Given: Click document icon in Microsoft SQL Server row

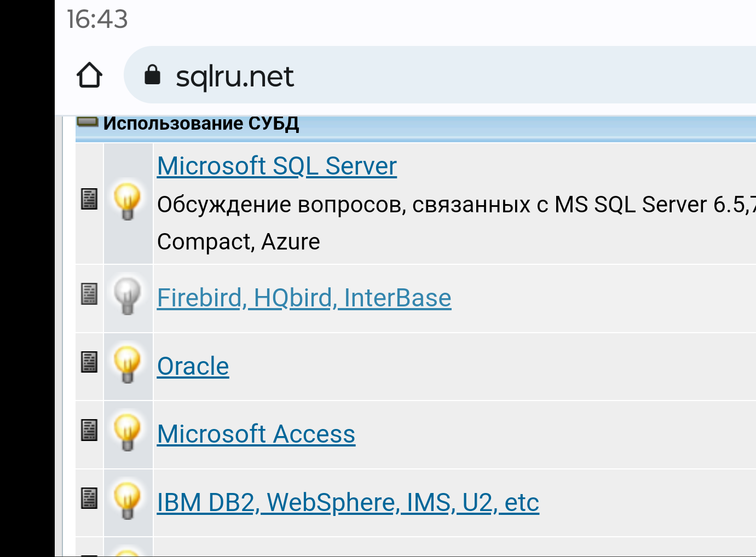Looking at the screenshot, I should click(89, 199).
